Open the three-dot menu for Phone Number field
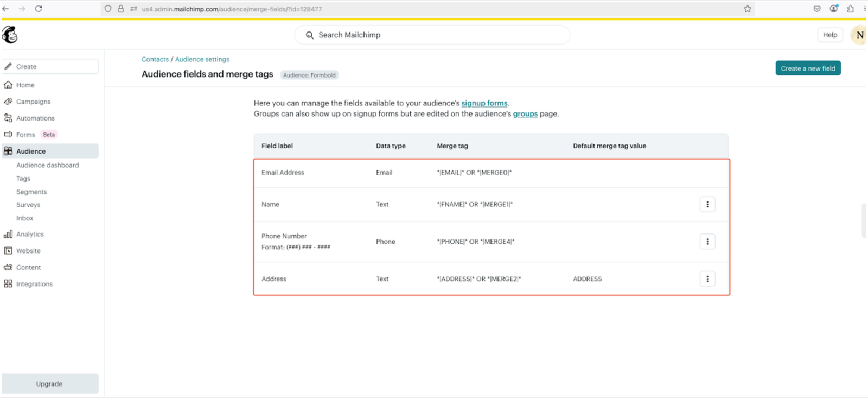The width and height of the screenshot is (868, 398). pyautogui.click(x=707, y=242)
